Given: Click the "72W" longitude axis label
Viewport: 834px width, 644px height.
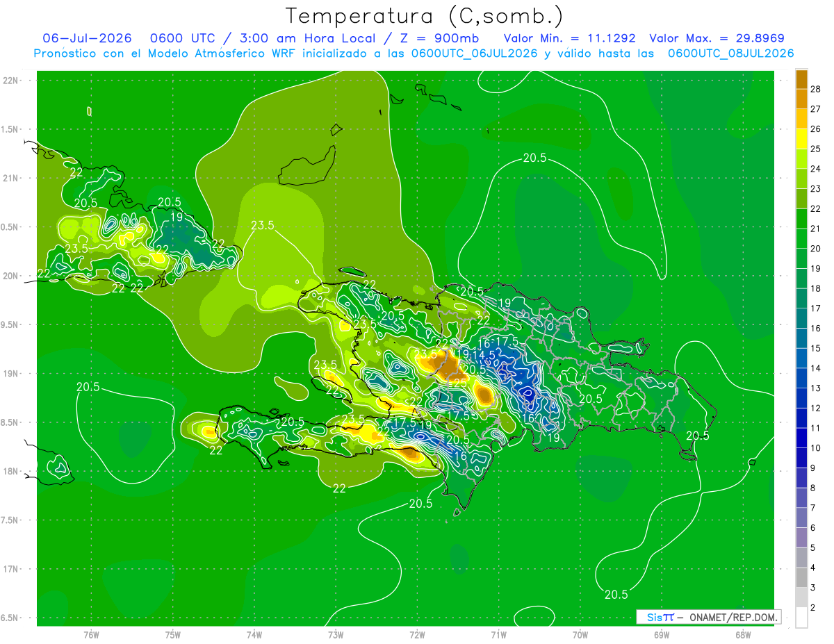Looking at the screenshot, I should pos(417,635).
